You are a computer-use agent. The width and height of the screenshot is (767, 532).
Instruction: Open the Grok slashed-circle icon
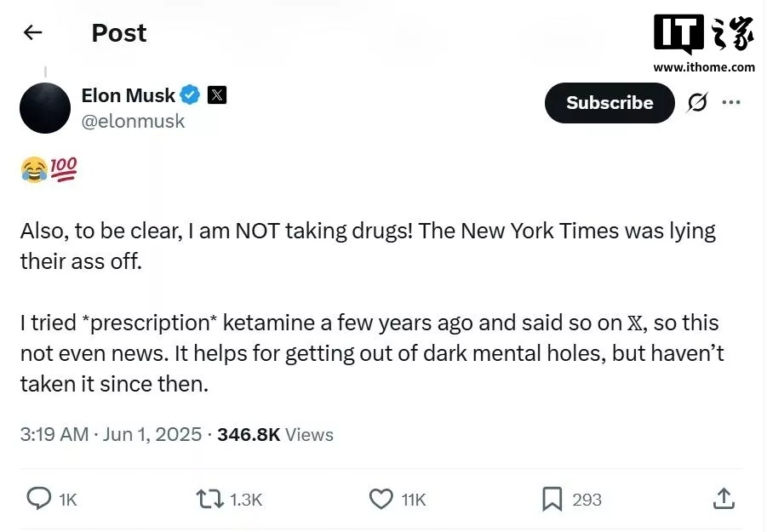[x=697, y=102]
